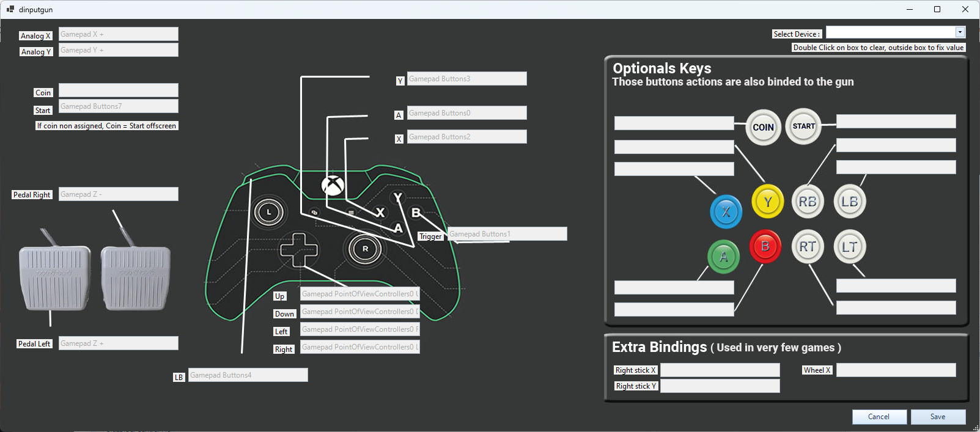
Task: Click optional field connected to COIN icon
Action: [674, 123]
